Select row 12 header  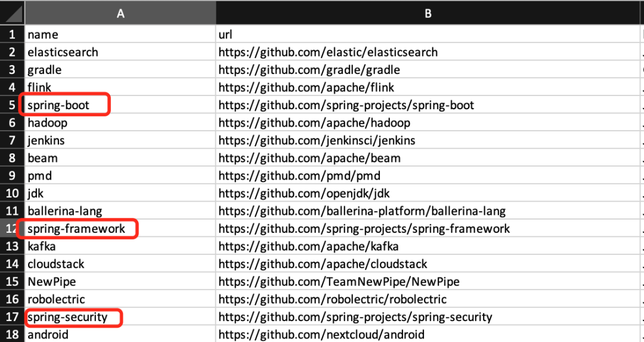pos(12,229)
